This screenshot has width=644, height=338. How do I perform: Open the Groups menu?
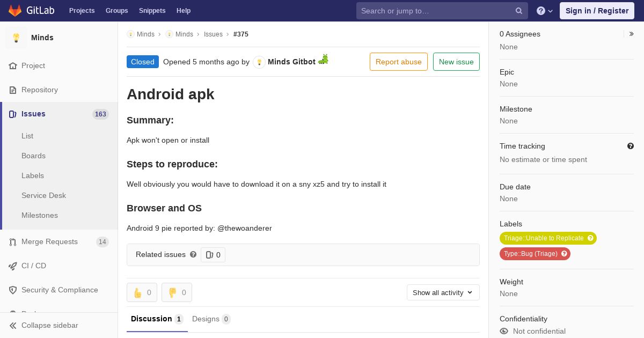click(117, 11)
